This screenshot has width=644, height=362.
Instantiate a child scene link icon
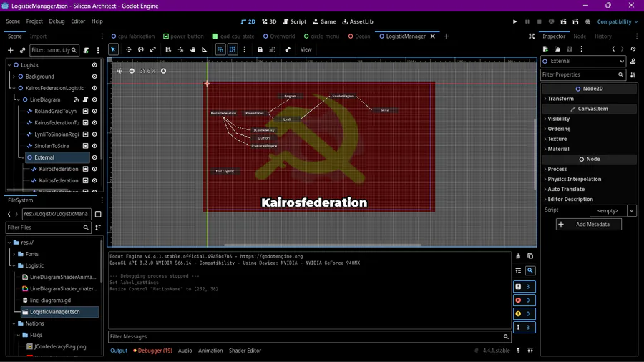[x=23, y=50]
